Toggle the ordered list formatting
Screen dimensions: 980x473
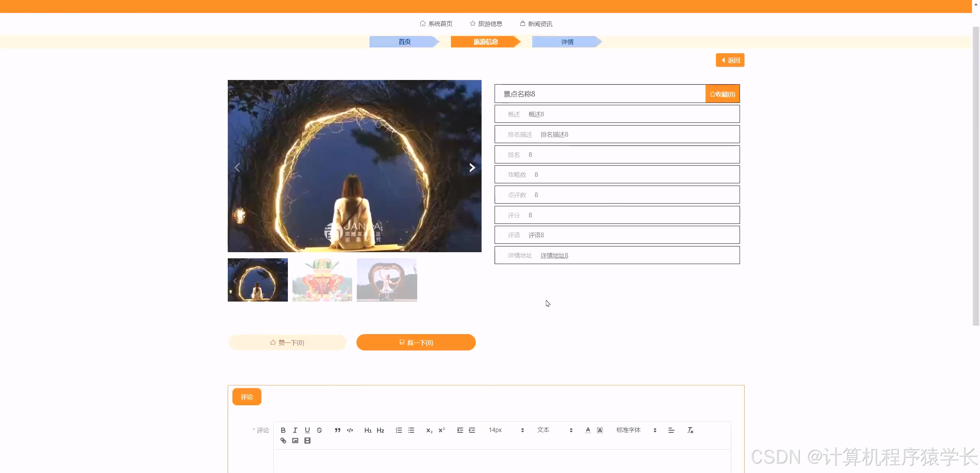[398, 430]
